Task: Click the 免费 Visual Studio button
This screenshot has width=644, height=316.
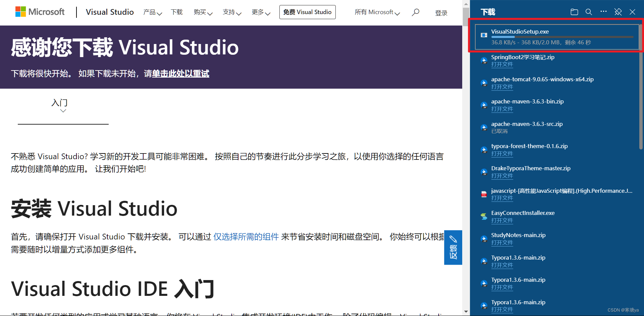Action: (x=307, y=12)
